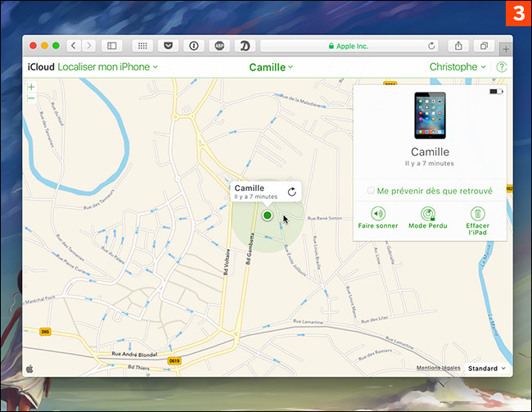Image resolution: width=532 pixels, height=412 pixels.
Task: Activate Mode Perdu lock icon
Action: pyautogui.click(x=428, y=213)
